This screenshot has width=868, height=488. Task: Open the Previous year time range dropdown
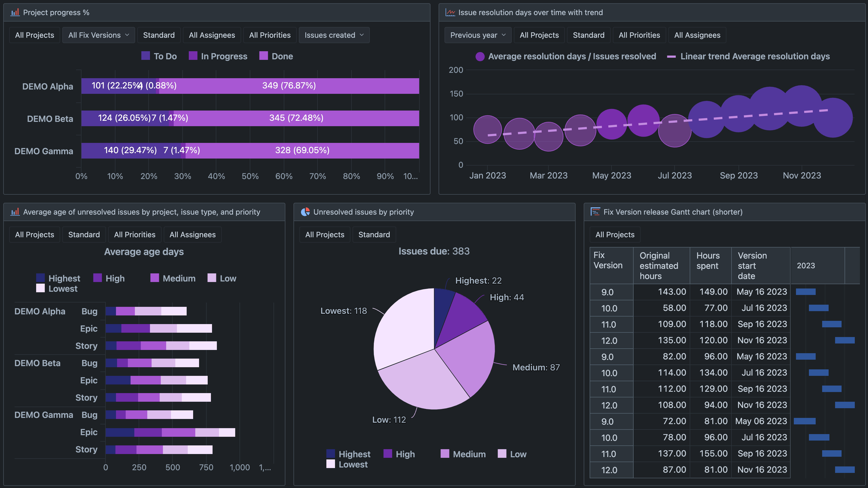tap(477, 35)
